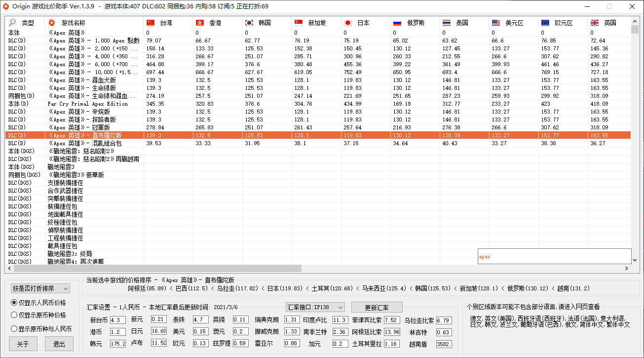Click the 韩元 exchange rate field
Viewport: 644px width, 358px height.
click(118, 344)
